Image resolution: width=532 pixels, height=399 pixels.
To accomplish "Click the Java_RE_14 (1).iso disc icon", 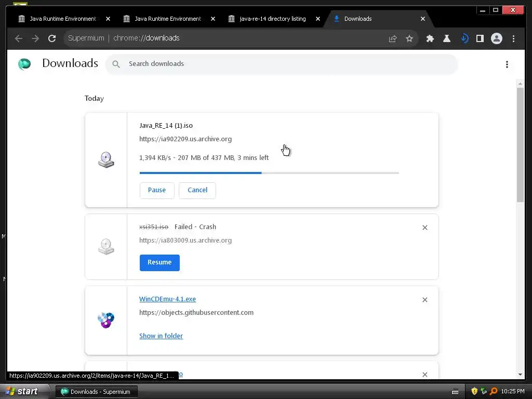I will pos(106,160).
